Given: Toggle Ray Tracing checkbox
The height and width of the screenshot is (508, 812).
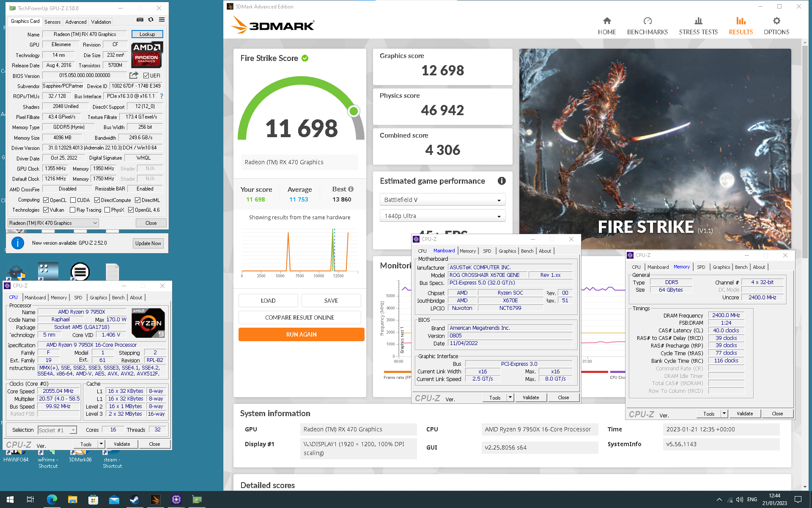Looking at the screenshot, I should click(72, 210).
